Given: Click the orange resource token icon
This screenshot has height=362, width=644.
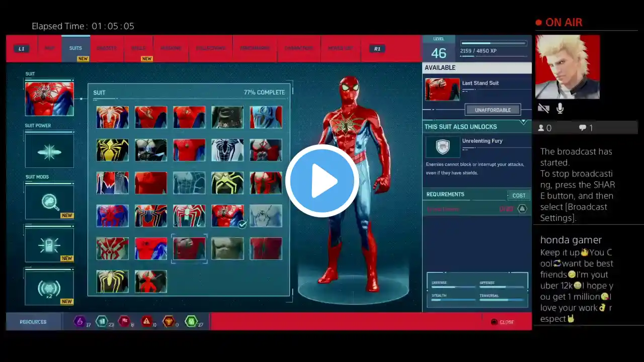Looking at the screenshot, I should (169, 321).
